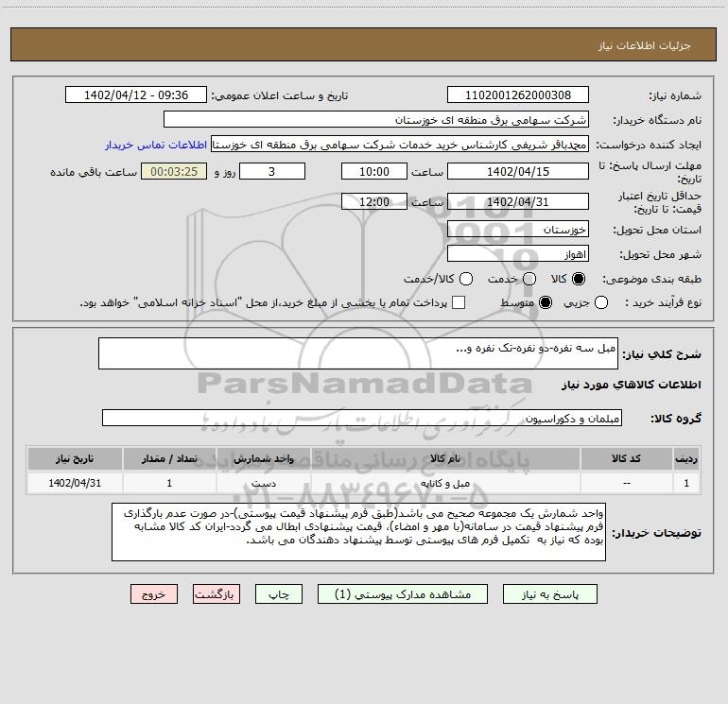Image resolution: width=728 pixels, height=704 pixels.
Task: Click the دست unit cell in table
Action: (x=263, y=483)
